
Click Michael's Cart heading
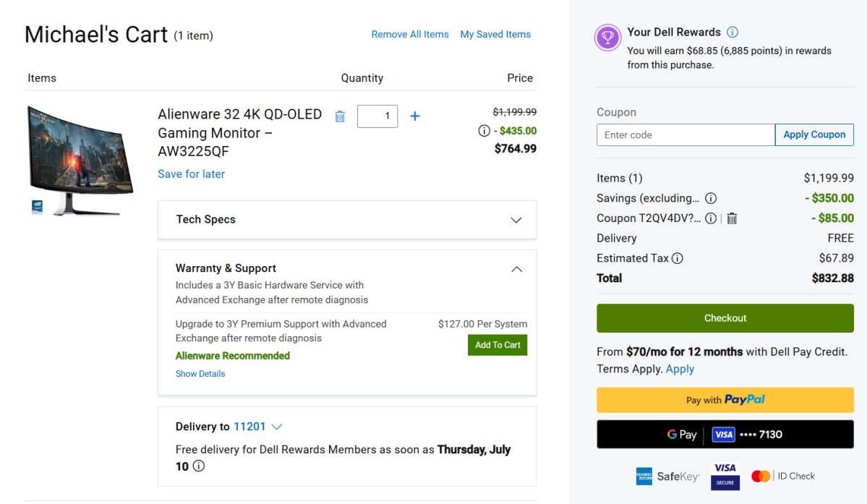[95, 35]
